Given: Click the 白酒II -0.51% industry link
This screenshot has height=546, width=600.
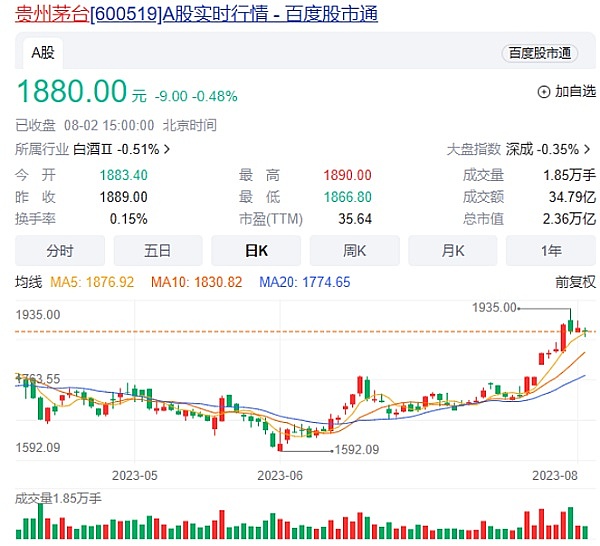Looking at the screenshot, I should pos(116,149).
